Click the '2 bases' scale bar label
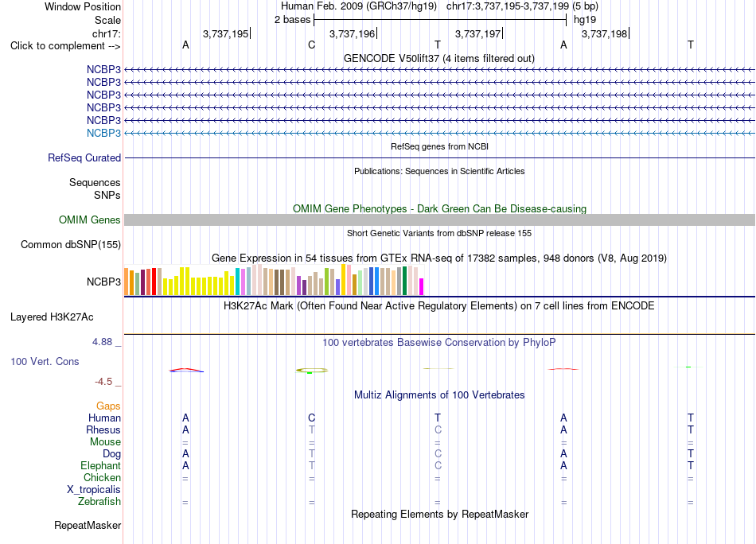Screen dimensions: 756x544 point(292,20)
